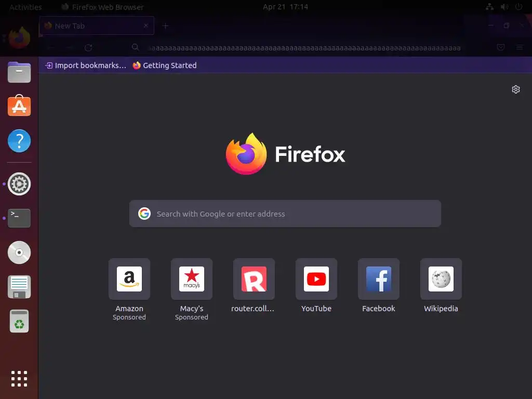The image size is (532, 399).
Task: Click the Search with Google input box
Action: [285, 214]
